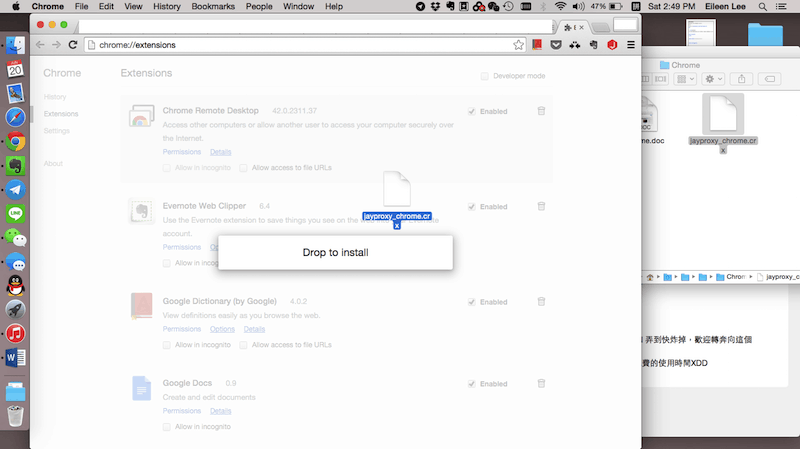800x449 pixels.
Task: Select jayproxy_chrome.crx file in Finder window
Action: [x=723, y=124]
